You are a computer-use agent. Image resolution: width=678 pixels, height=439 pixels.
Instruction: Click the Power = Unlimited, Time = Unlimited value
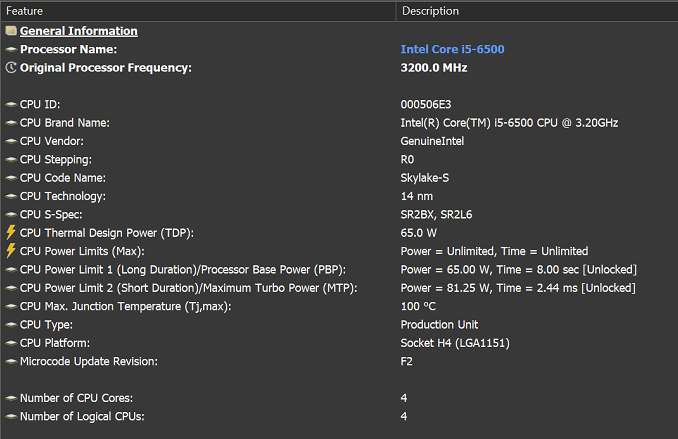(494, 251)
